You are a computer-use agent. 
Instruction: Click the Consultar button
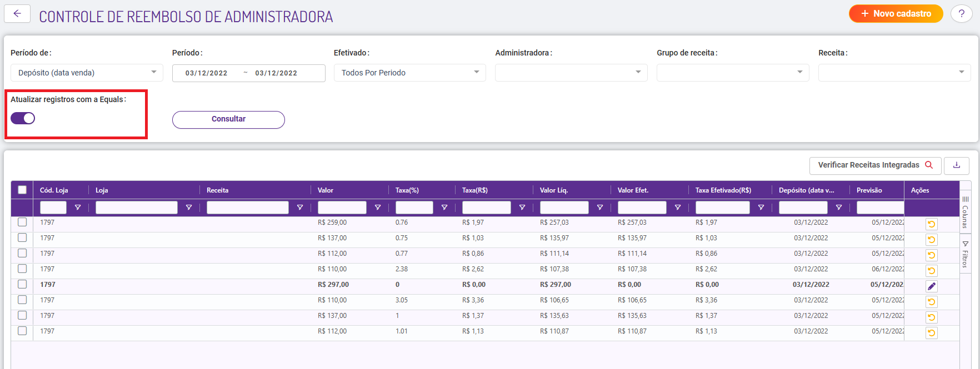[228, 119]
